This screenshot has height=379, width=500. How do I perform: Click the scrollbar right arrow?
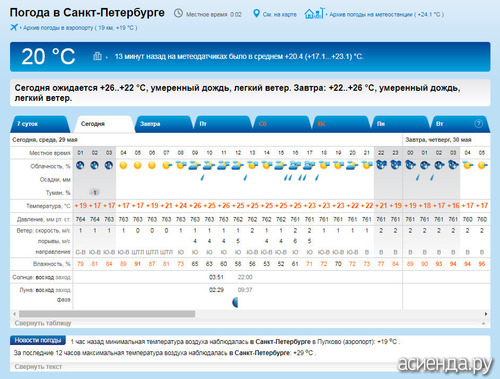click(486, 314)
